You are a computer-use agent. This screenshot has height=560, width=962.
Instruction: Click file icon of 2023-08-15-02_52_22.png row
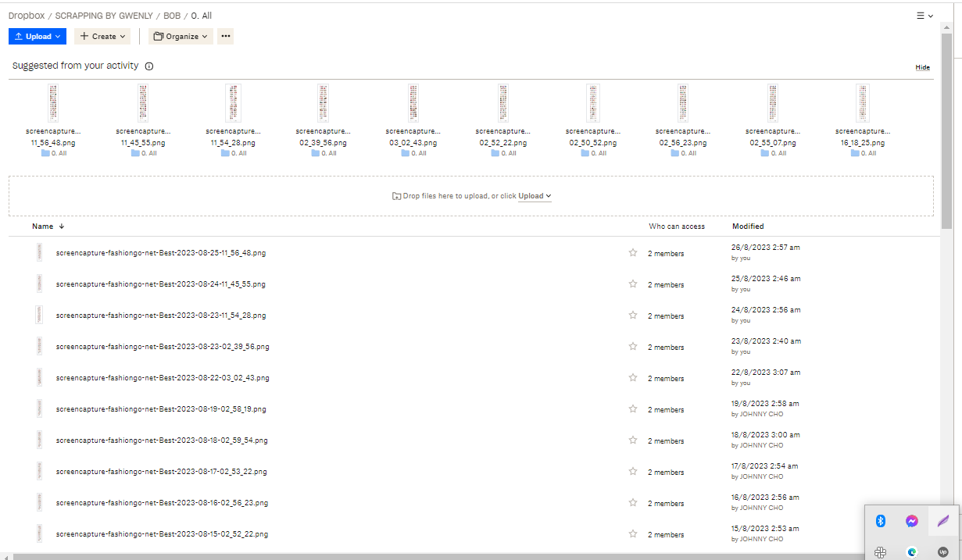pos(39,533)
